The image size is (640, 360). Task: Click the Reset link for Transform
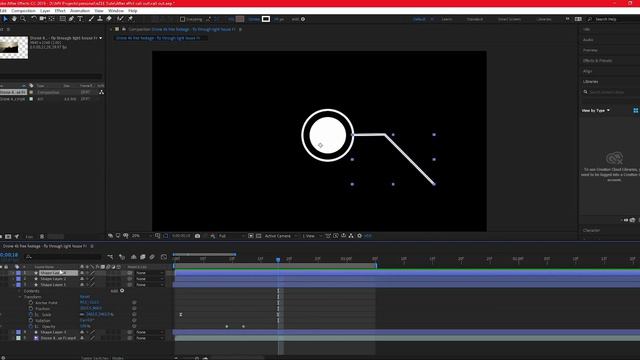coord(84,297)
